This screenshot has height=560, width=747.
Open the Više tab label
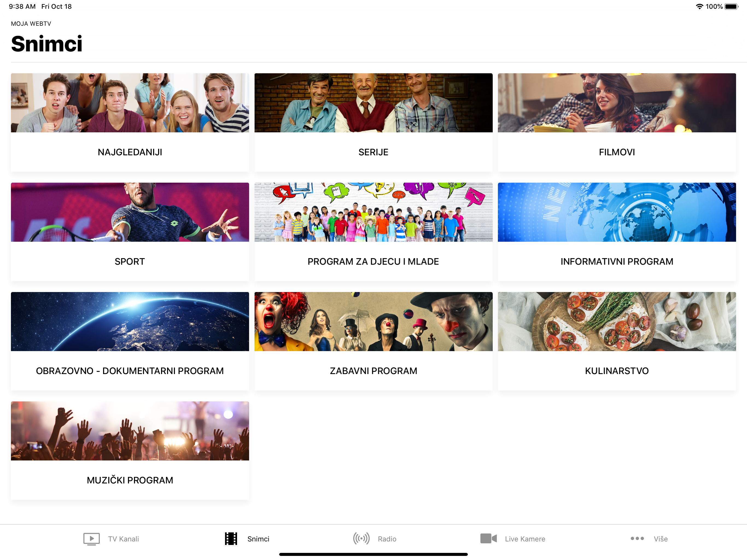661,539
